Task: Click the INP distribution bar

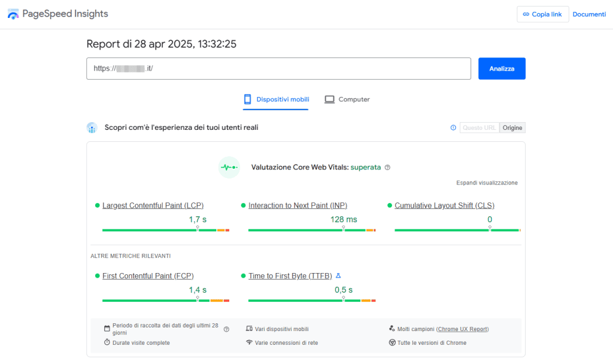Action: 312,230
